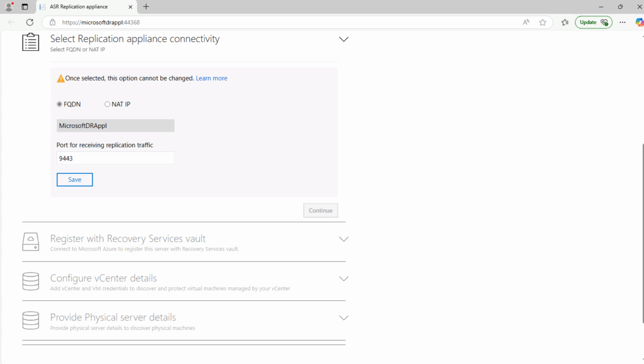View site information lock icon
This screenshot has width=644, height=364.
pyautogui.click(x=53, y=22)
